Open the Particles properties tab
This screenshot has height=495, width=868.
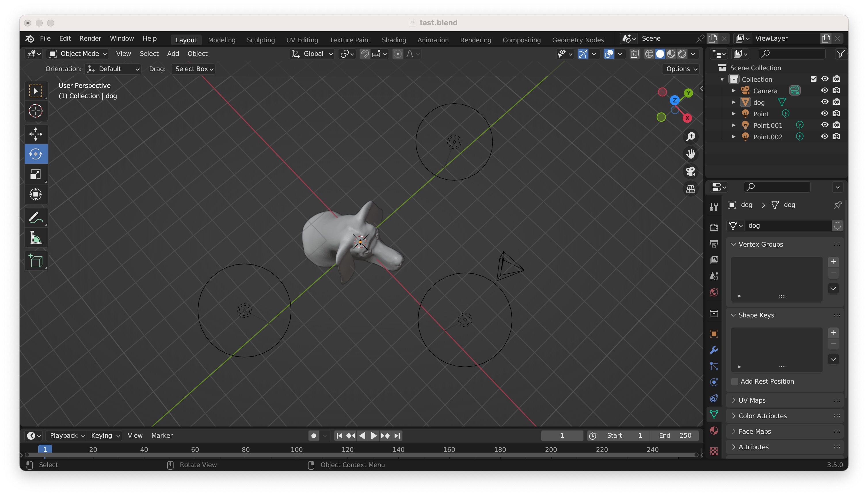pos(714,366)
